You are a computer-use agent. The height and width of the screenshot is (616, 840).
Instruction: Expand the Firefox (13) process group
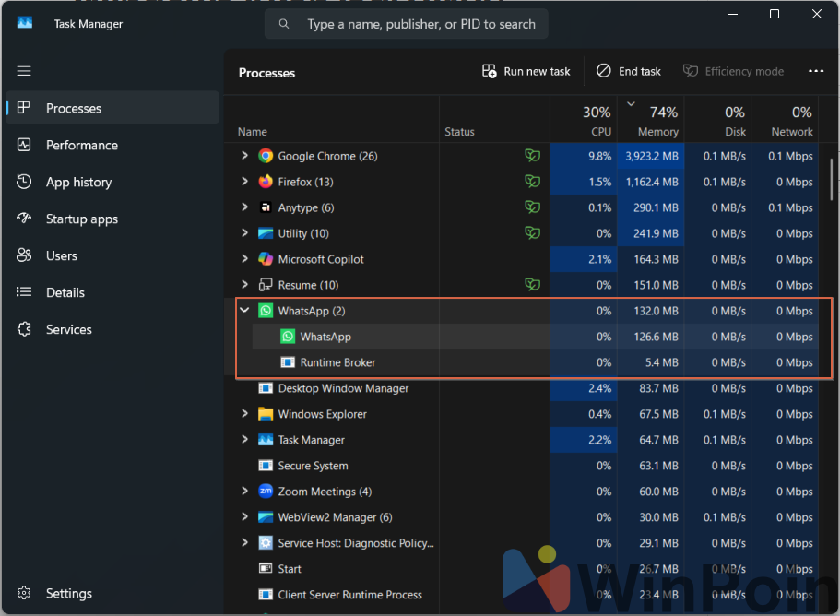coord(245,181)
